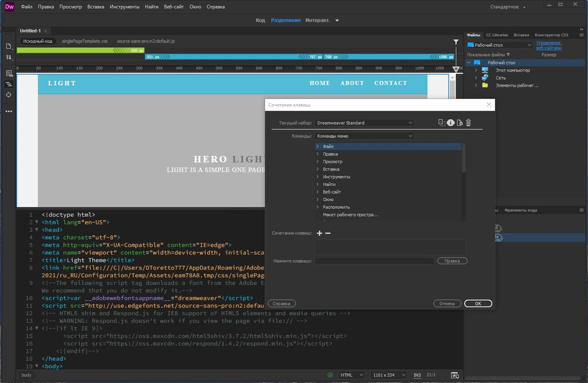Click the Inspect mode crosshair icon
The height and width of the screenshot is (383, 588).
(x=9, y=95)
